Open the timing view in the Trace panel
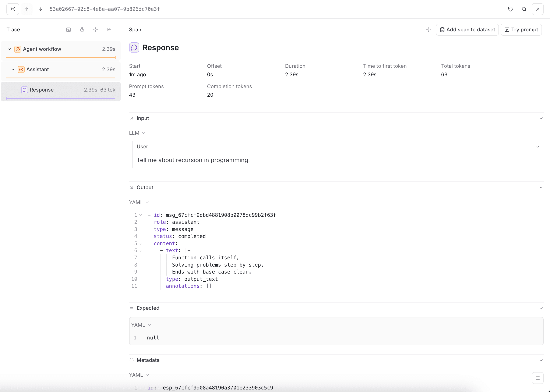The image size is (550, 392). coord(82,29)
